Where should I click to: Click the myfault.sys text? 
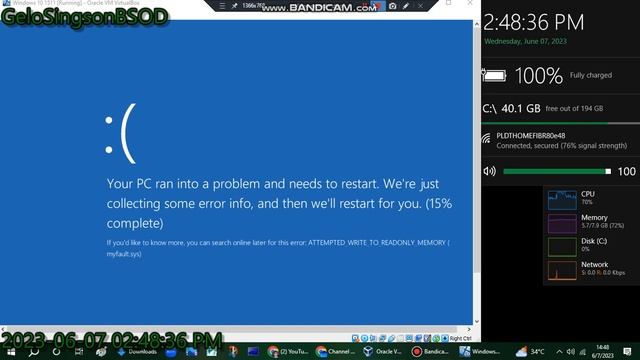[x=124, y=254]
